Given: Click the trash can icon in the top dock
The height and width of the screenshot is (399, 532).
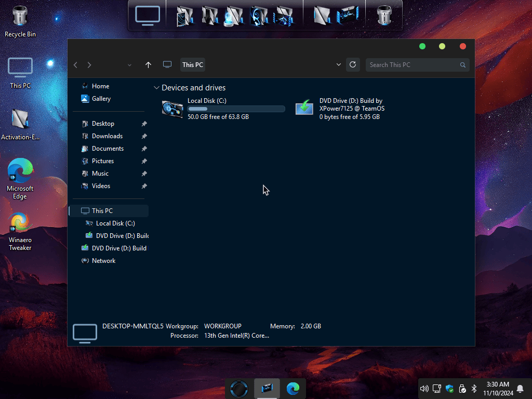Looking at the screenshot, I should click(x=384, y=16).
